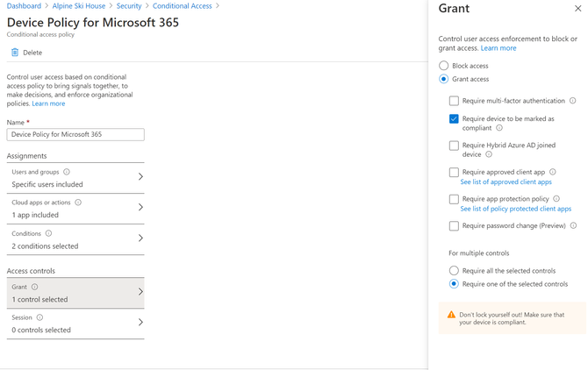Click info icon for Require multi-factor authentication

coord(572,100)
